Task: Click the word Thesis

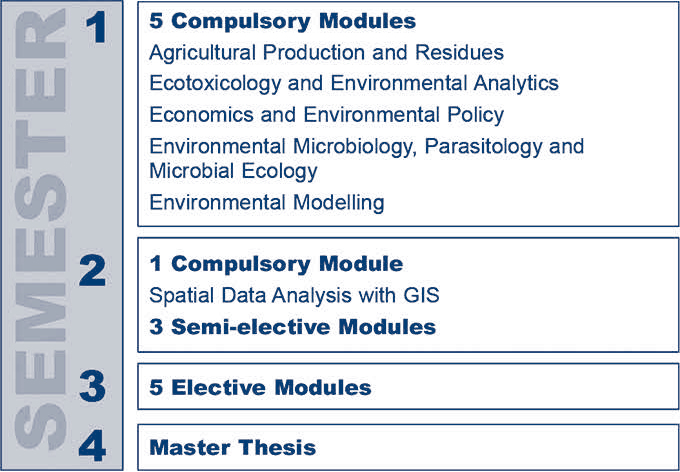Action: 277,447
